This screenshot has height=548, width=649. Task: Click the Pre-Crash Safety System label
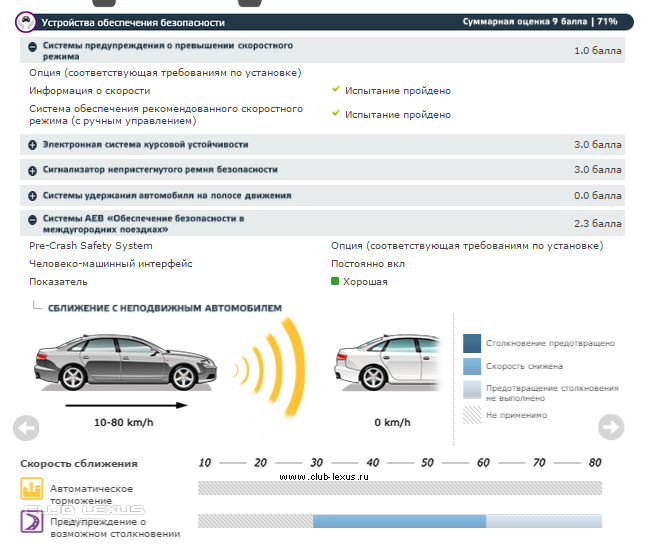91,245
